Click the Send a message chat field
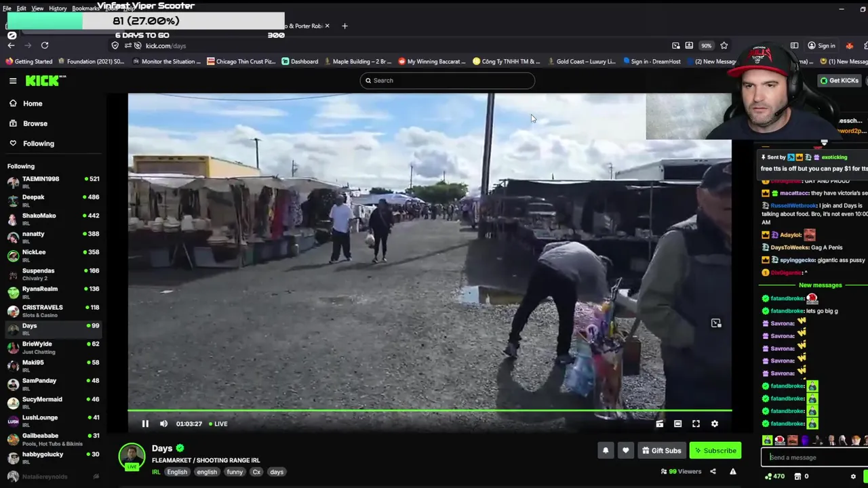The height and width of the screenshot is (488, 868). [814, 457]
